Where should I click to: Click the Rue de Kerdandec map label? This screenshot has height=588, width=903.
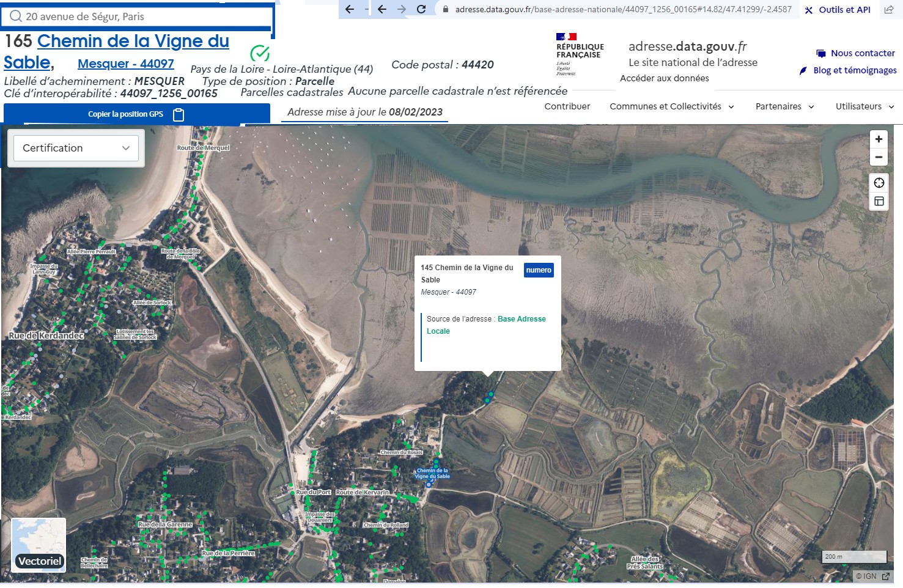click(x=46, y=336)
